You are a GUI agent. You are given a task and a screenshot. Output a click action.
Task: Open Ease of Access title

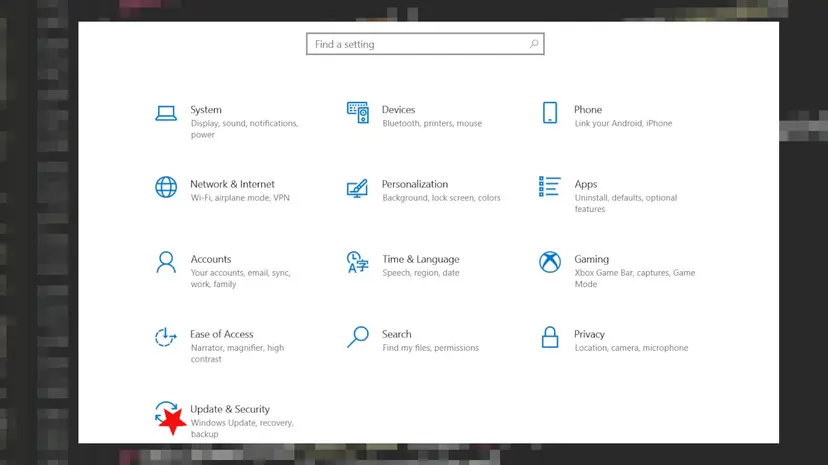point(222,334)
